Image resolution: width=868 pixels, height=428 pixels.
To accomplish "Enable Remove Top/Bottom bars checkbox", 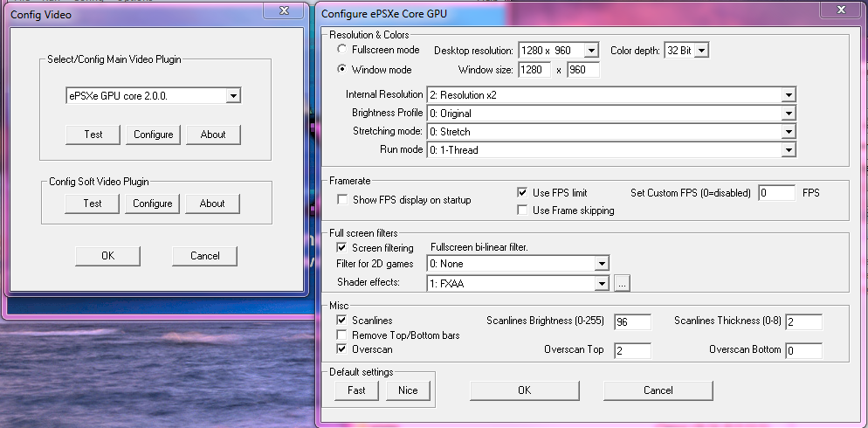I will coord(342,335).
